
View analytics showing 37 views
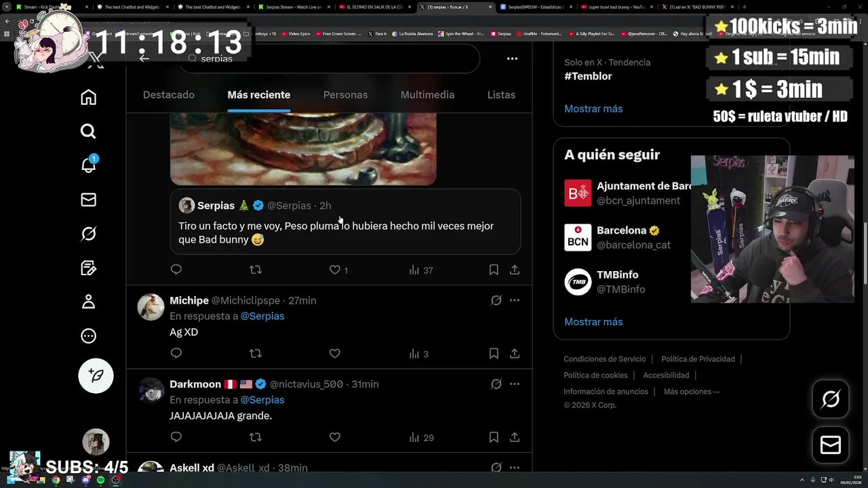pos(420,270)
